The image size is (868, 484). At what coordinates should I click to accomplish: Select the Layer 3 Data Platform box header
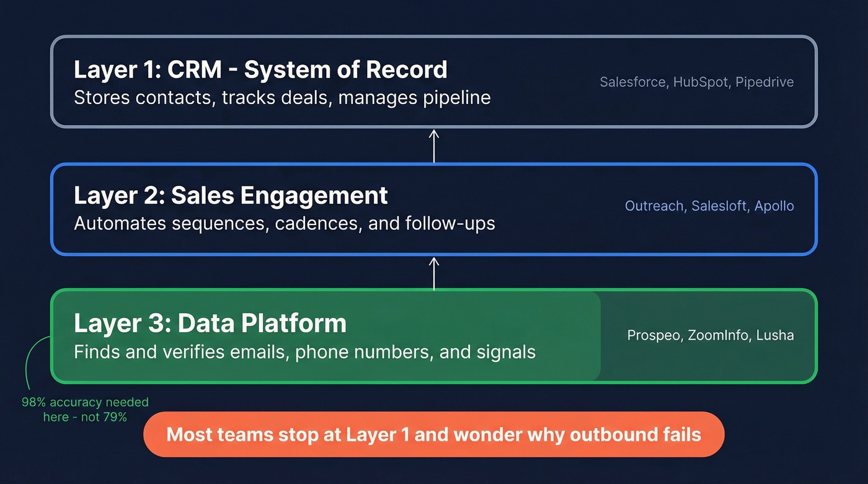pos(210,323)
